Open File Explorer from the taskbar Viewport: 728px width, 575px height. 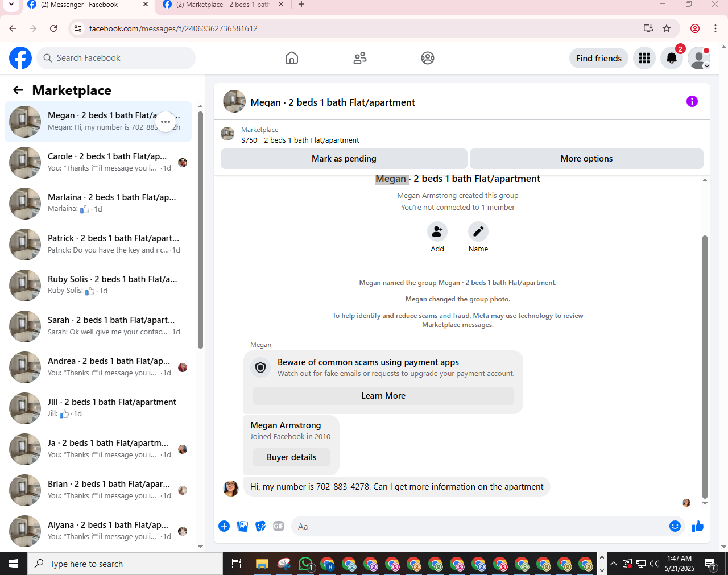click(262, 564)
